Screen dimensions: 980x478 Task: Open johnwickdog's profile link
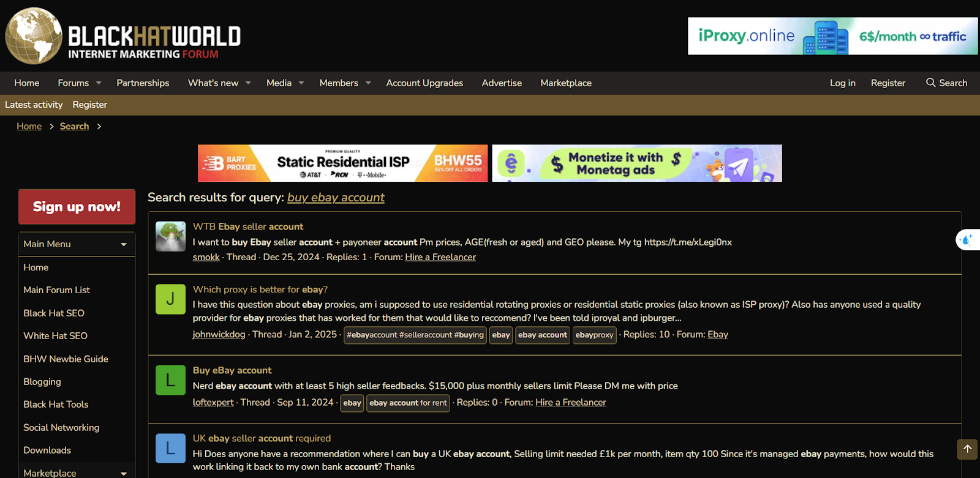[x=219, y=334]
